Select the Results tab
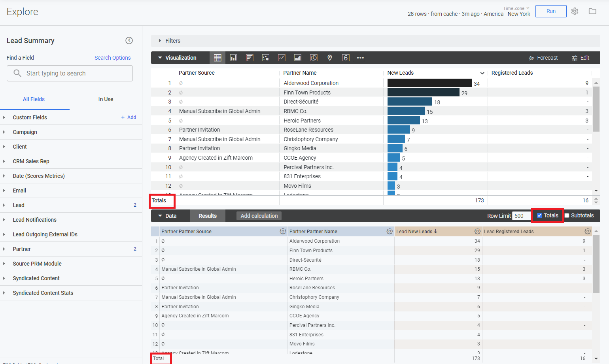Viewport: 609px width, 364px height. [208, 216]
